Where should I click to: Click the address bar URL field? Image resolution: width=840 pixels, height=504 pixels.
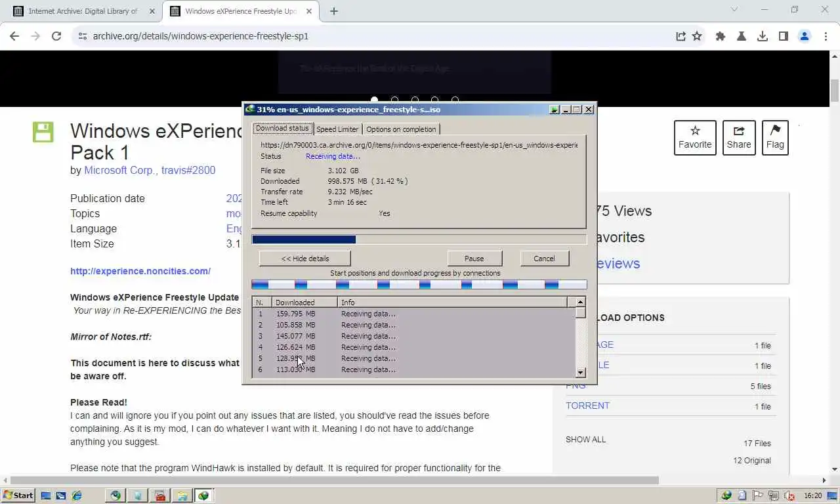pos(374,36)
